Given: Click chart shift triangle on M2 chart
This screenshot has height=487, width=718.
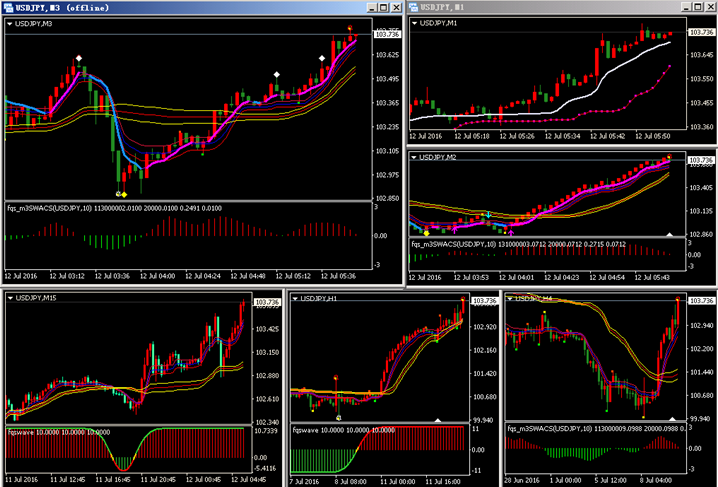Looking at the screenshot, I should 670,234.
